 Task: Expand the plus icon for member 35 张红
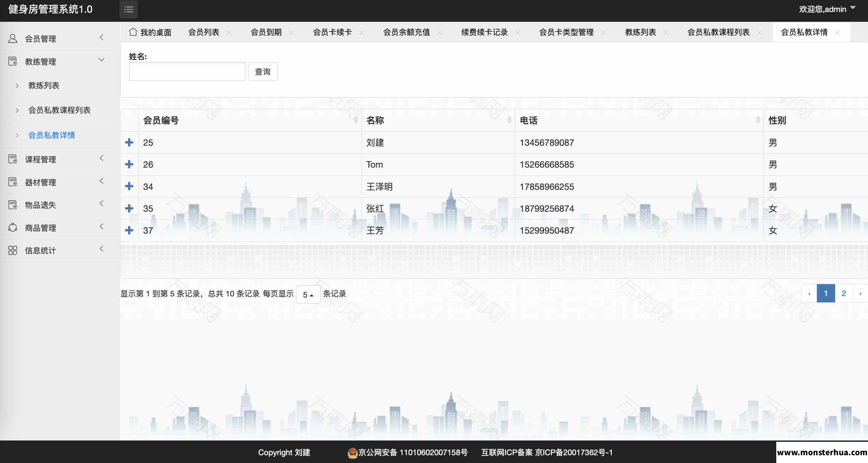[x=129, y=208]
